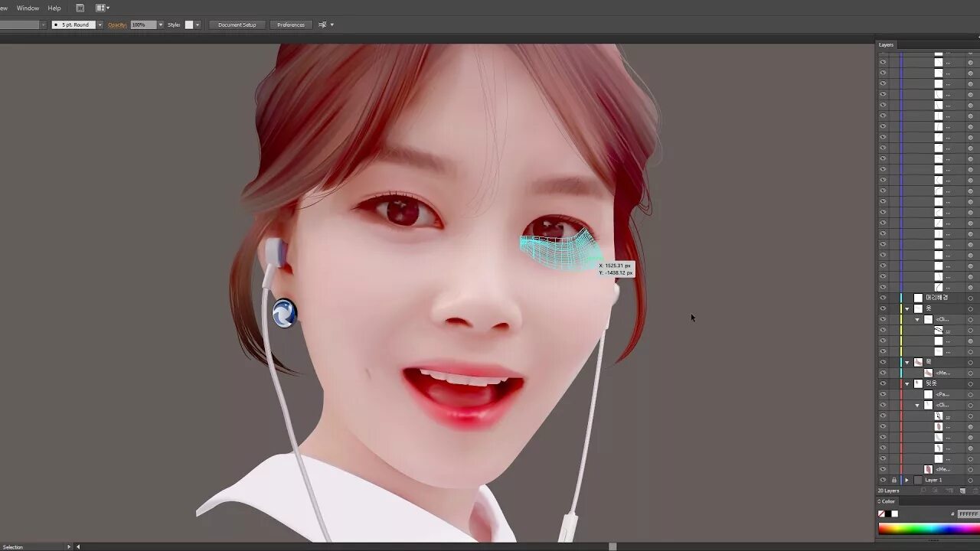Click target circle of 옷 layer
The width and height of the screenshot is (980, 551).
[x=970, y=308]
